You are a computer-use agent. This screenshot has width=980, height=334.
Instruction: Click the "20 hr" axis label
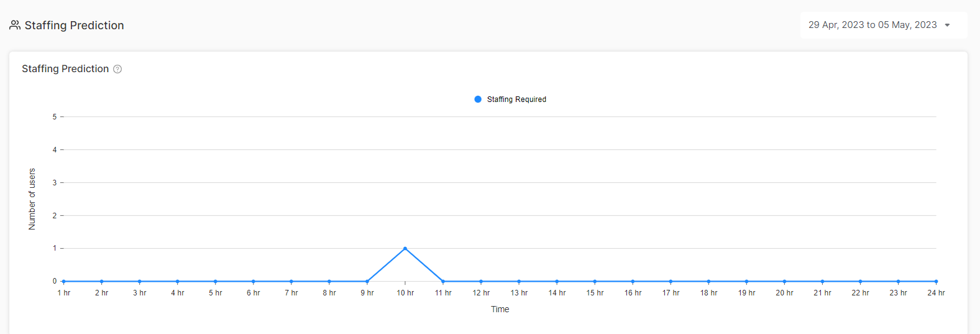pyautogui.click(x=784, y=293)
